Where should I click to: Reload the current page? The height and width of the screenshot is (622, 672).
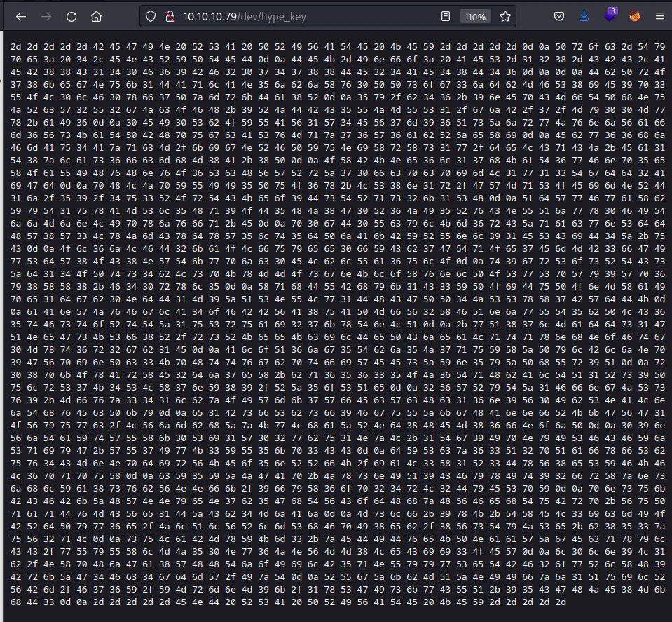pos(71,17)
